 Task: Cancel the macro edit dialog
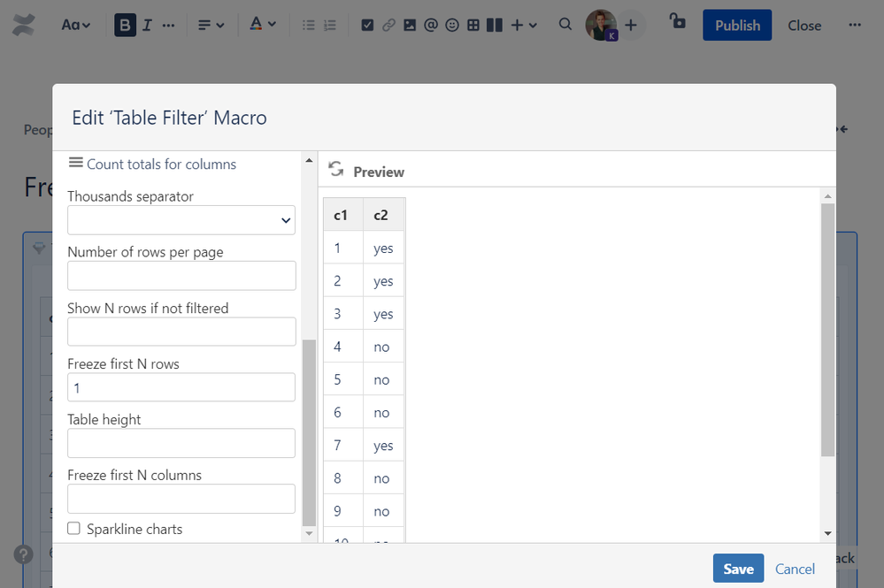pyautogui.click(x=795, y=569)
